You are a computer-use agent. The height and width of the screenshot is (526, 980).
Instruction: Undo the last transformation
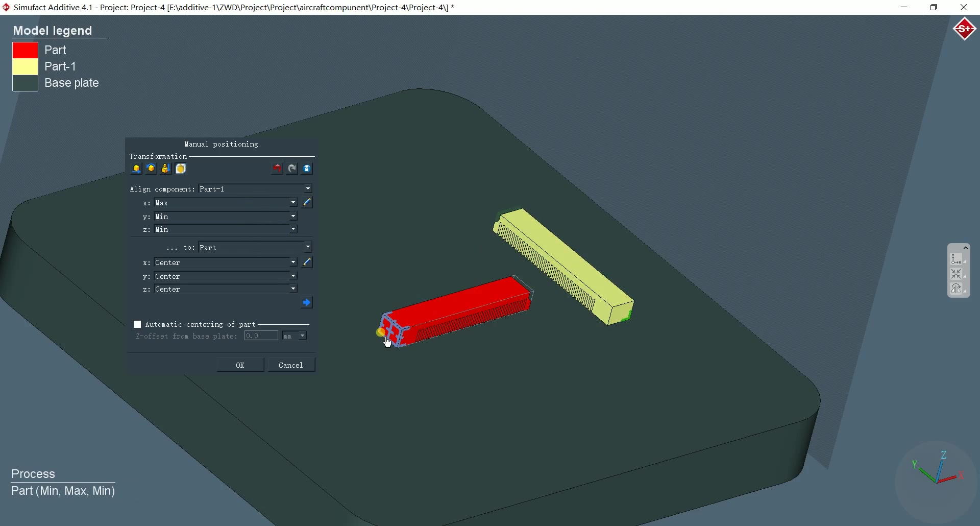(276, 169)
